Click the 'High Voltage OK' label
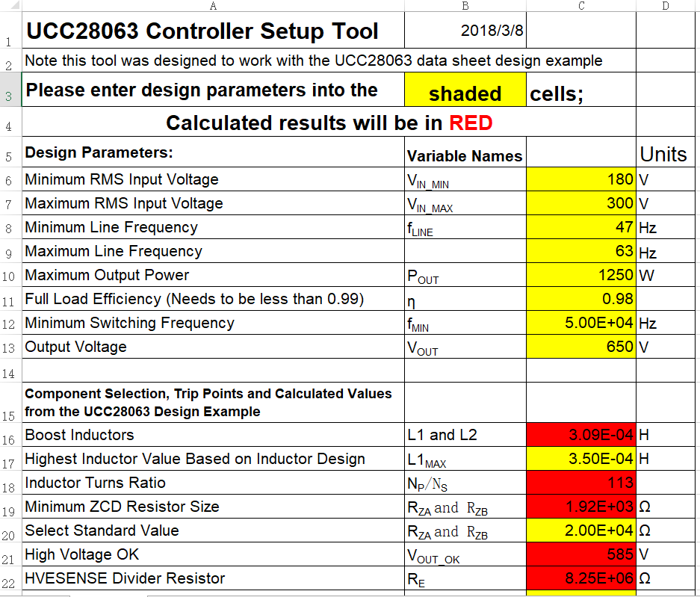700x597 pixels. coord(81,554)
